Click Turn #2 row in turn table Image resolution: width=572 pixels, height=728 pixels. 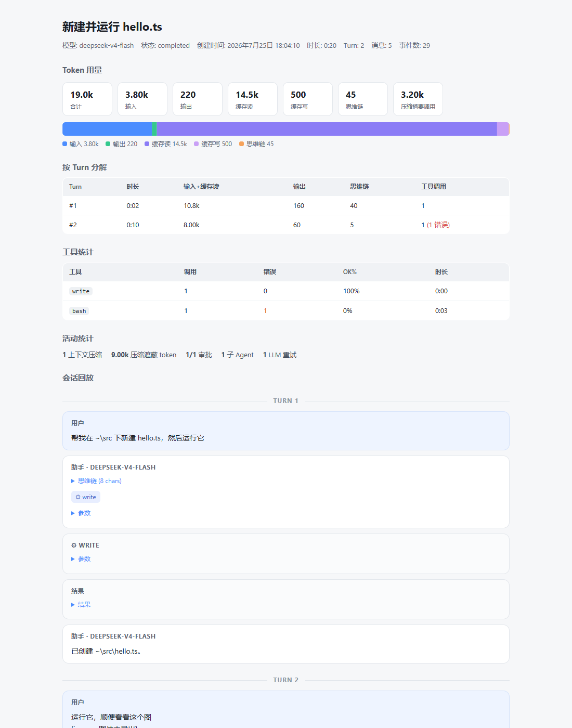click(286, 225)
